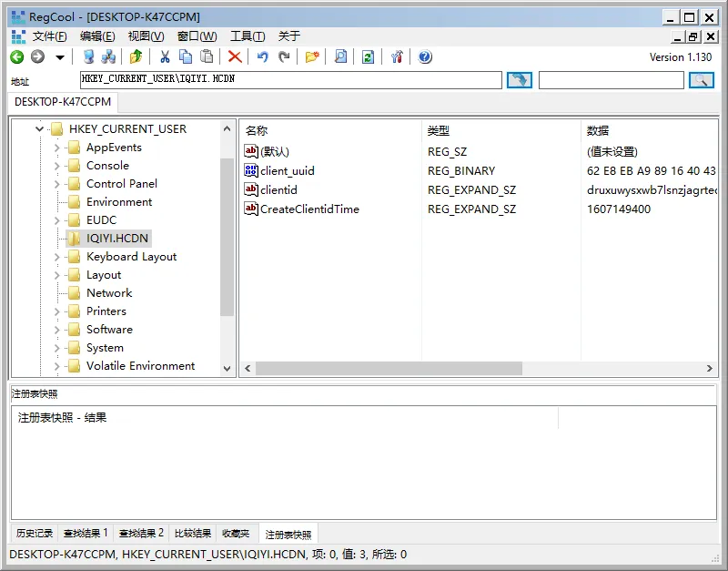The height and width of the screenshot is (571, 728).
Task: Select the client_uuid registry value
Action: pyautogui.click(x=286, y=170)
